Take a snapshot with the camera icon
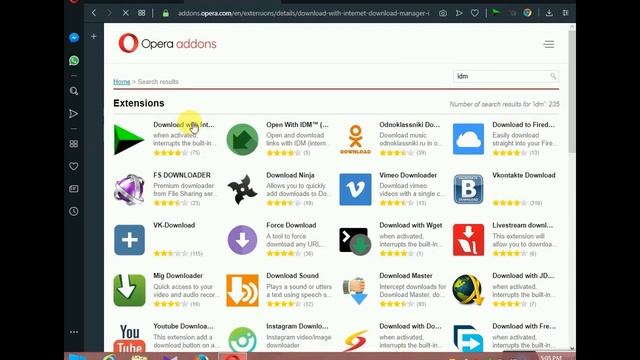Viewport: 640px width, 360px height. (443, 13)
